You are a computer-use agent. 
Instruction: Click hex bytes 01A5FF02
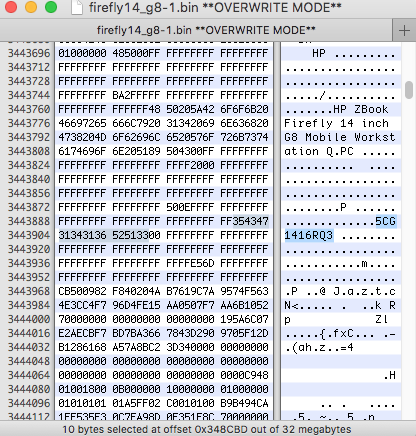(x=136, y=403)
